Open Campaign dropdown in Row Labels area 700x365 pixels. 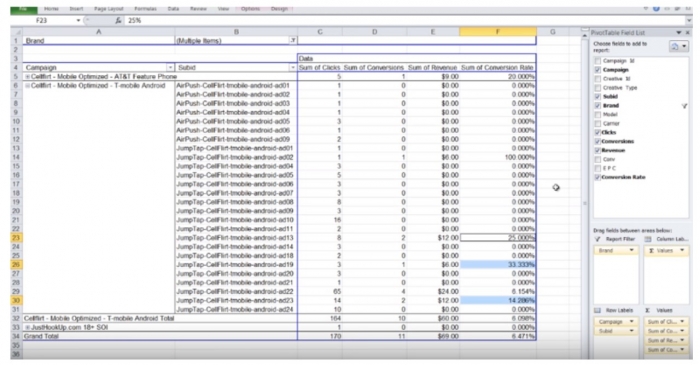click(x=631, y=321)
